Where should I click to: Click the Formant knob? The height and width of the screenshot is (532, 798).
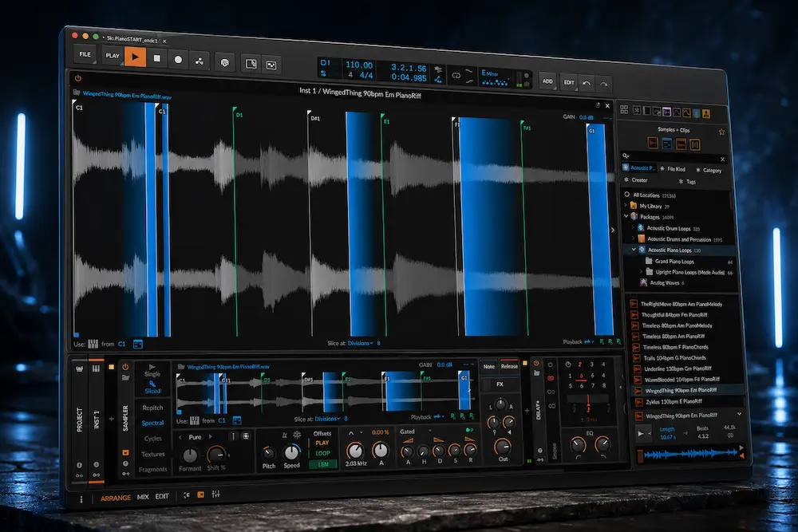point(190,455)
